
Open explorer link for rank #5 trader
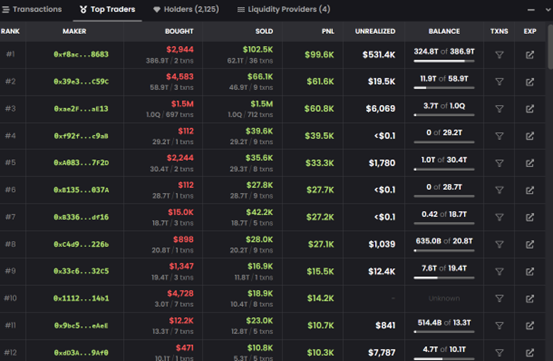coord(530,163)
